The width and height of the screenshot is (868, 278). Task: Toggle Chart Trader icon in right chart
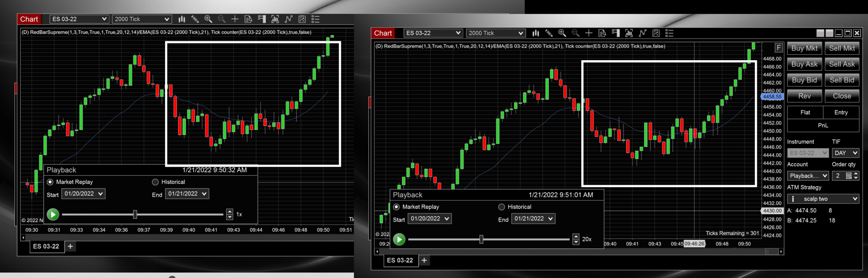[615, 33]
